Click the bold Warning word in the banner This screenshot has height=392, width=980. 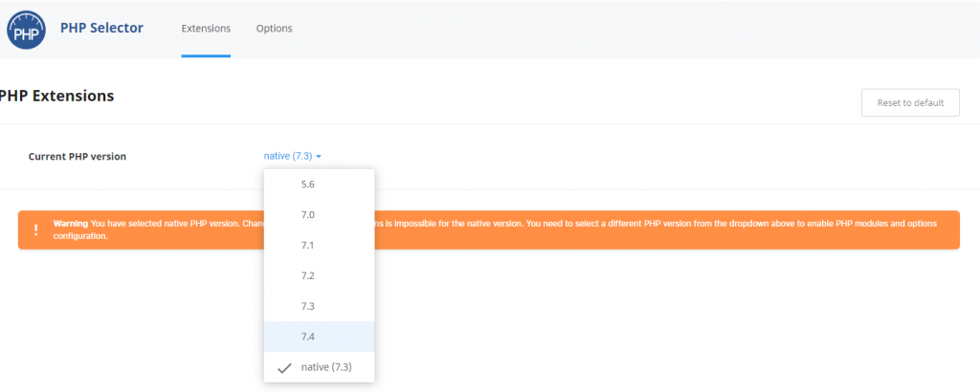tap(71, 223)
